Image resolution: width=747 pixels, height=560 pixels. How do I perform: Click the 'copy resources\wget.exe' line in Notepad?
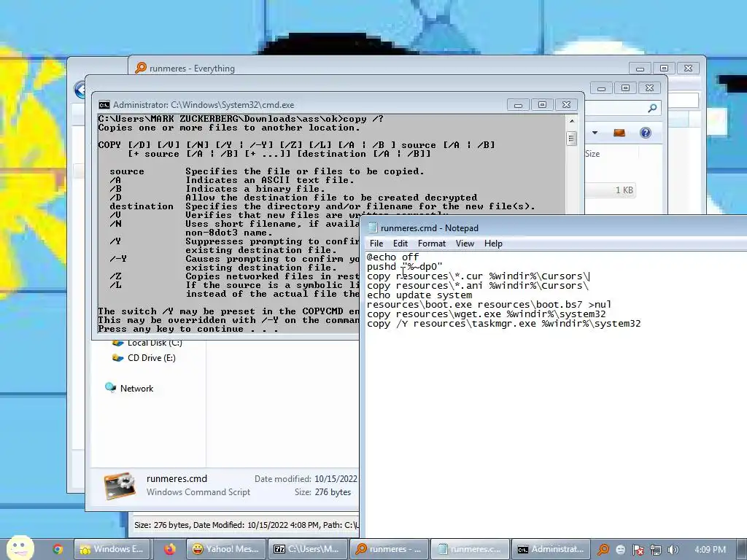coord(486,314)
